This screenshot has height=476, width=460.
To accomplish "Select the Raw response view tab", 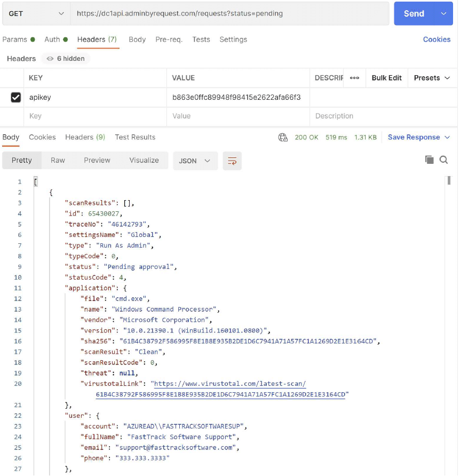I will (x=58, y=160).
